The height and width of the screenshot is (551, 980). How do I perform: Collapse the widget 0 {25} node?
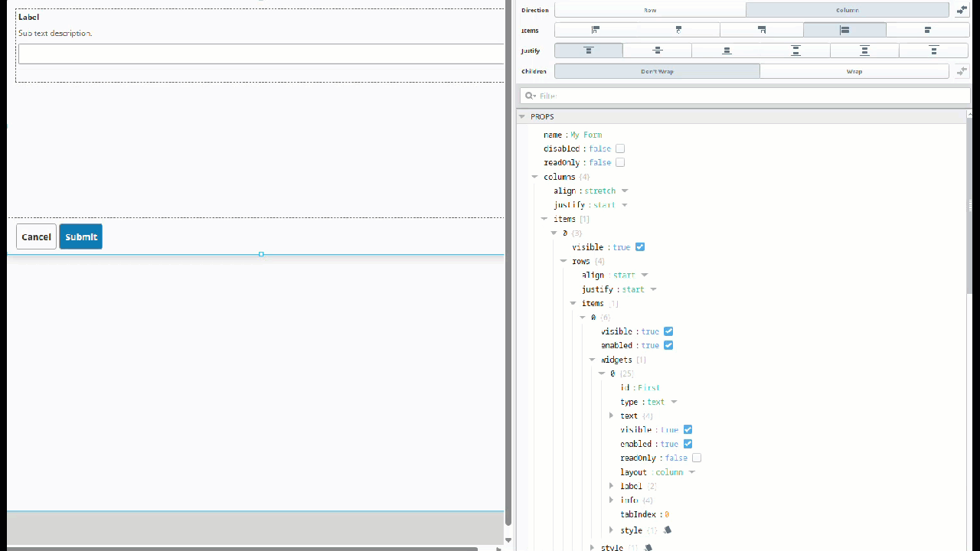602,373
